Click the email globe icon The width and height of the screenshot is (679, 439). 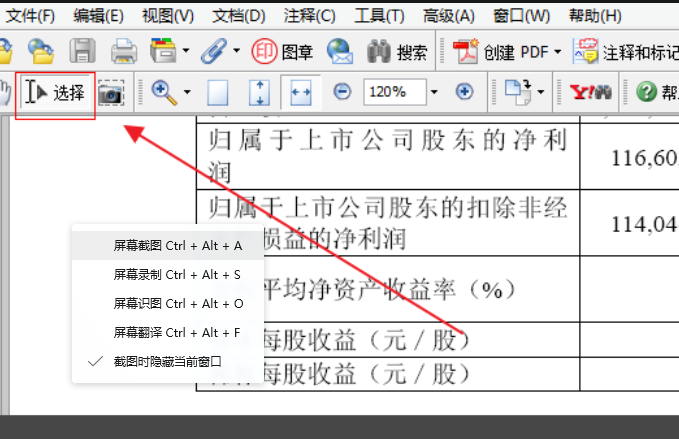tap(340, 51)
